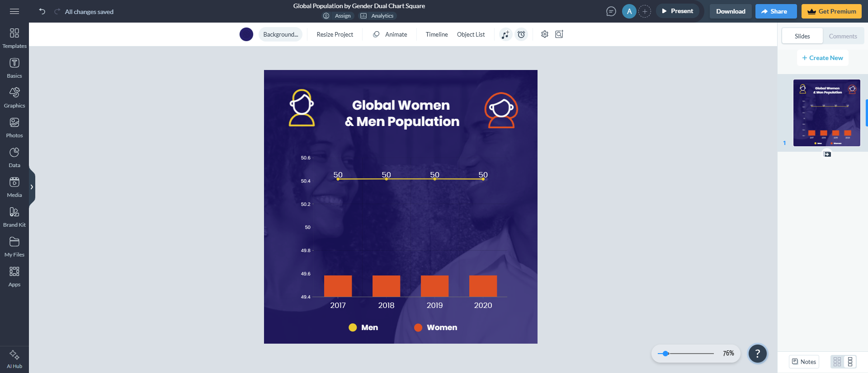
Task: Open the slide transition icon below thumbnail
Action: [x=827, y=154]
